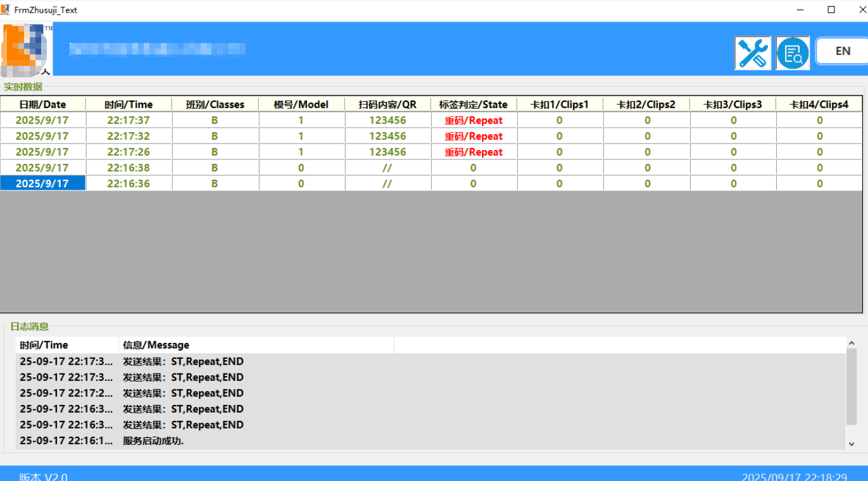Sort by the 日期/Date column header
Viewport: 868px width, 481px height.
[42, 104]
